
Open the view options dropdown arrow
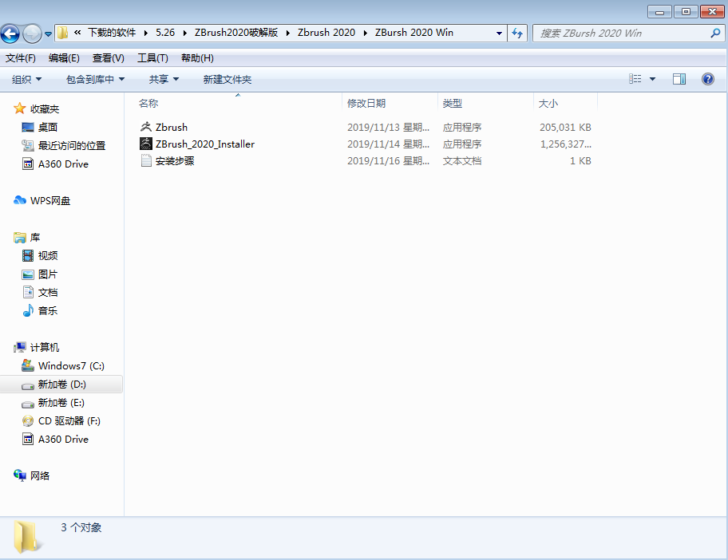click(x=652, y=79)
